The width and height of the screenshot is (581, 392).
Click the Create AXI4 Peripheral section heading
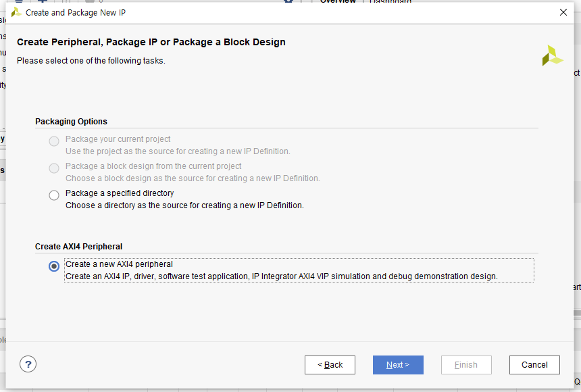(78, 247)
